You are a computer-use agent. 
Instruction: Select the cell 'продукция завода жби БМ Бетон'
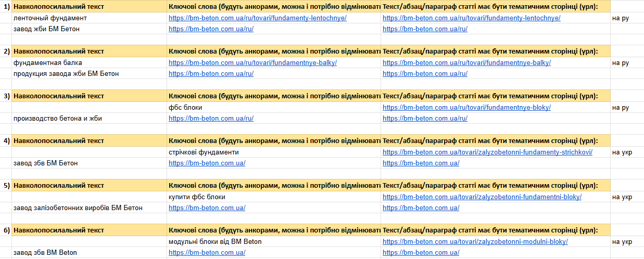(x=89, y=74)
